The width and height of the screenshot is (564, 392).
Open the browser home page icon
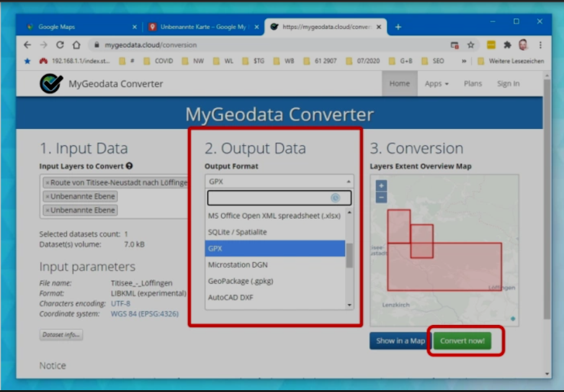[x=76, y=45]
